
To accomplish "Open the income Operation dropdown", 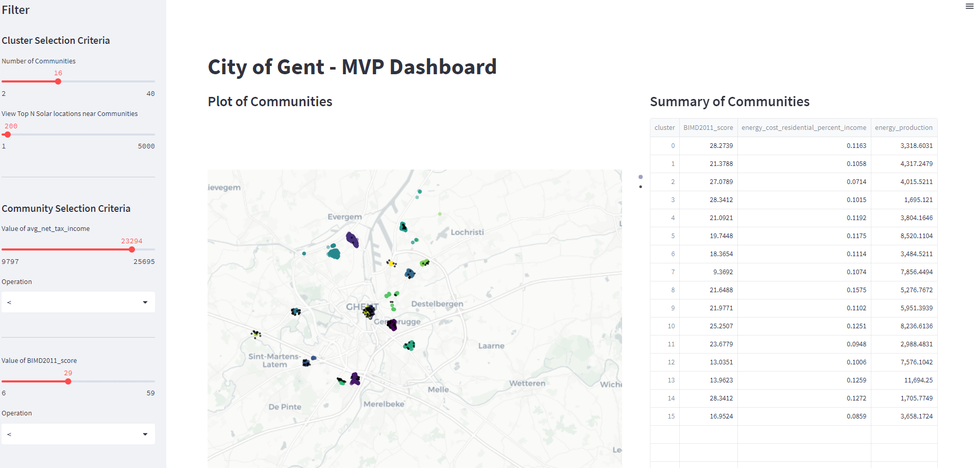I will (78, 302).
